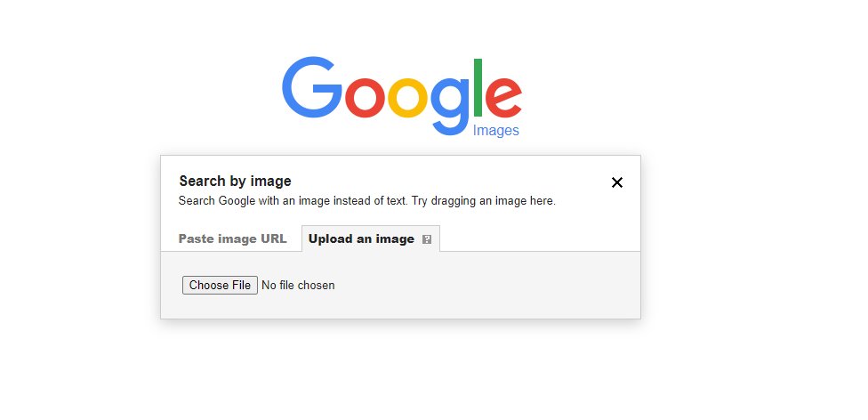The width and height of the screenshot is (868, 420).
Task: Click the lowercase blue 'g' in logo
Action: [450, 107]
